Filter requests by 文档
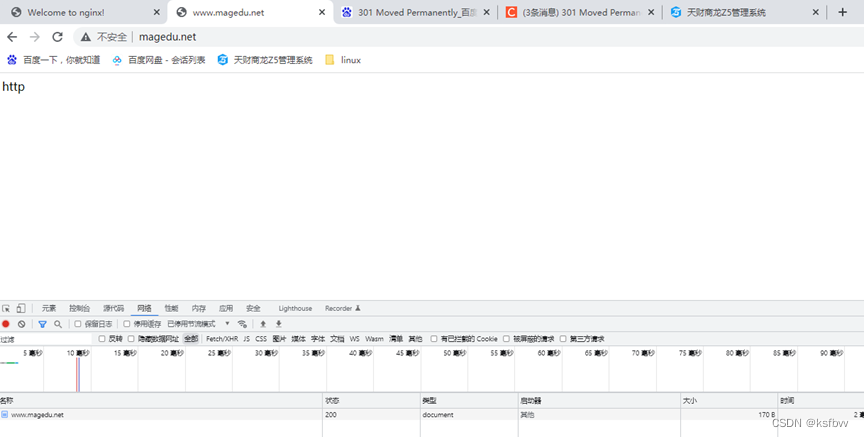The image size is (864, 437). click(337, 339)
